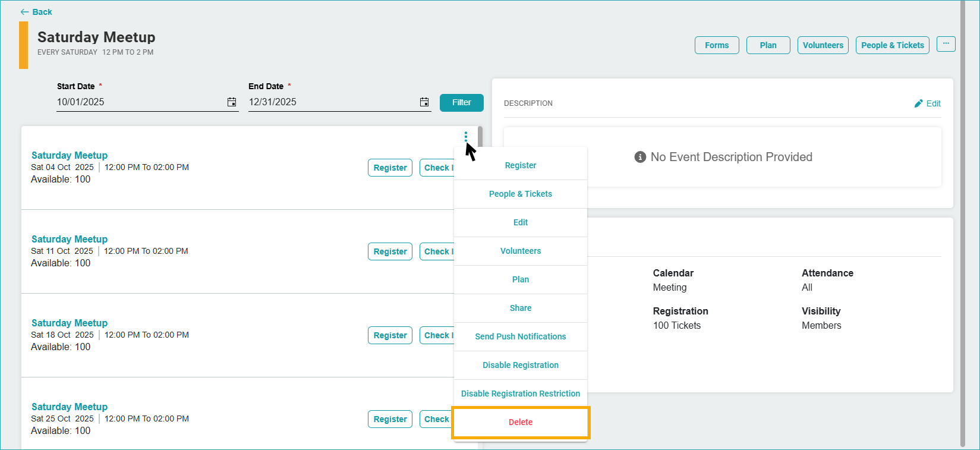The width and height of the screenshot is (980, 450).
Task: Click the event list vertical scrollbar
Action: click(x=480, y=137)
